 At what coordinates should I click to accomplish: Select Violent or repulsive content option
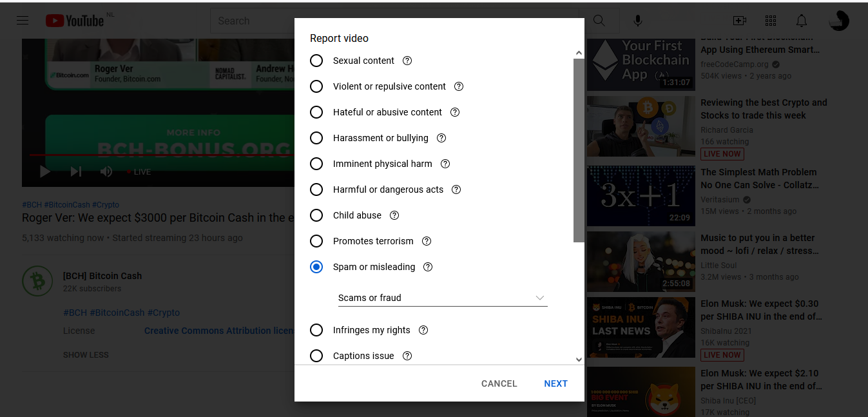316,86
